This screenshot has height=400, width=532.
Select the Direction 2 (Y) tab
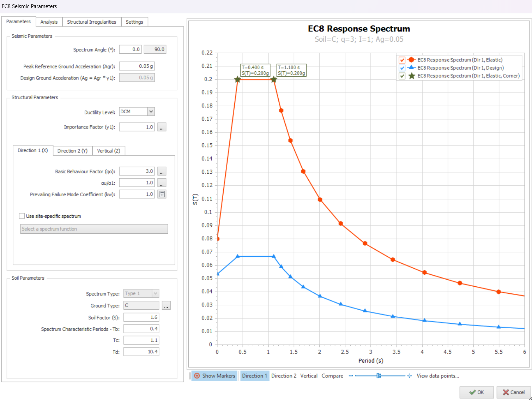(72, 151)
